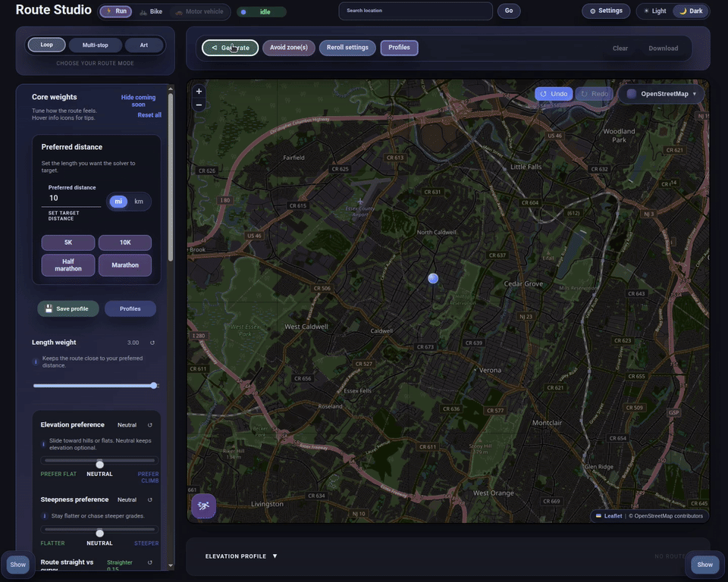Viewport: 728px width, 582px height.
Task: Click the Avoid zone(s) button
Action: pos(289,47)
